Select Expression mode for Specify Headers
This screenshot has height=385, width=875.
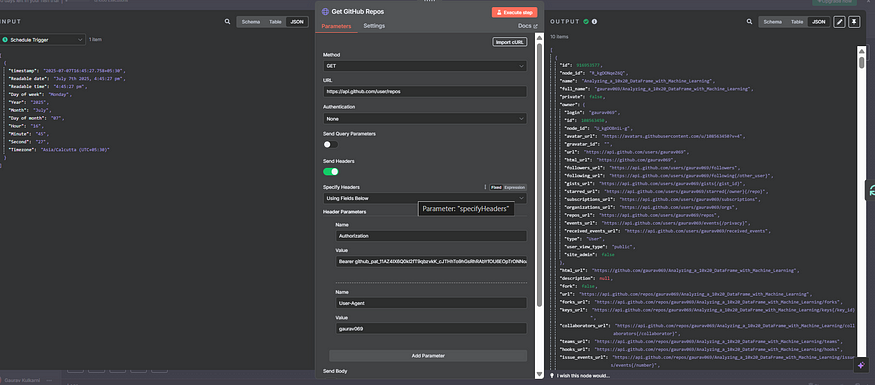tap(515, 187)
